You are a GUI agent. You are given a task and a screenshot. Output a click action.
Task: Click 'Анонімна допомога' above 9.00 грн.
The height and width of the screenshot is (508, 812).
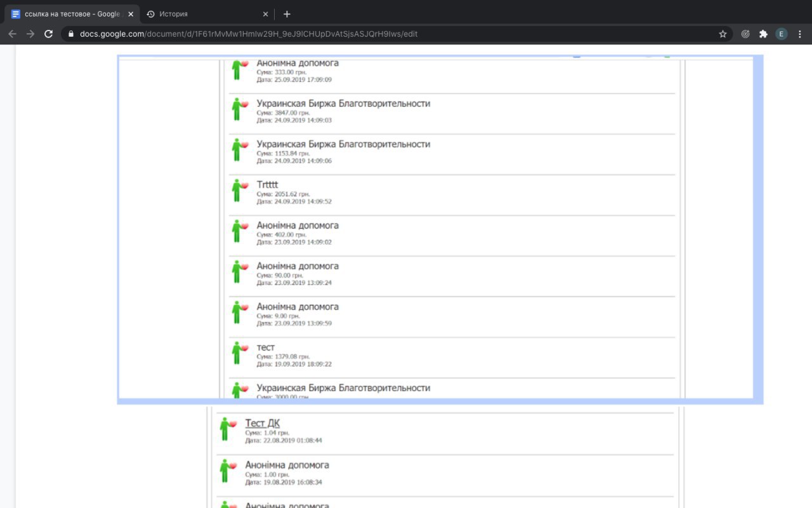pos(298,307)
